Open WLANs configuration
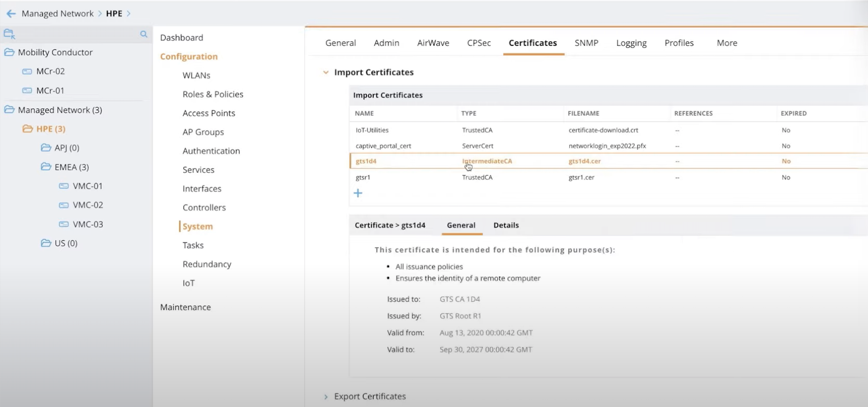868x407 pixels. 196,76
